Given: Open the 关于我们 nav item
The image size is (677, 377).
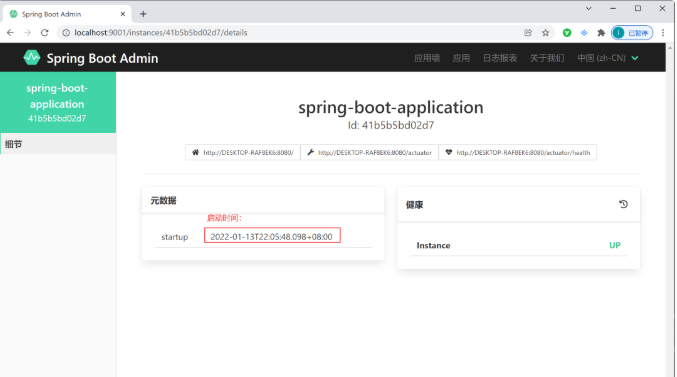Looking at the screenshot, I should [547, 58].
